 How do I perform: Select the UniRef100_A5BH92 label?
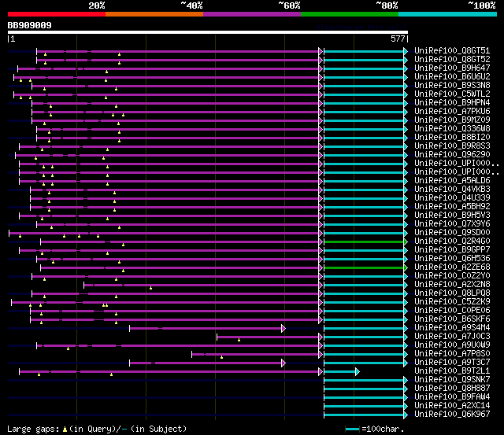click(x=452, y=207)
